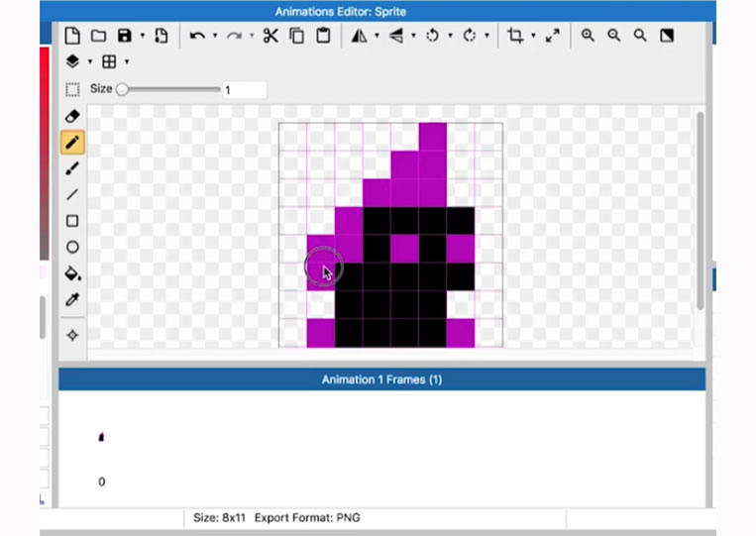Select the Brush tool
This screenshot has height=536, width=756.
(72, 168)
